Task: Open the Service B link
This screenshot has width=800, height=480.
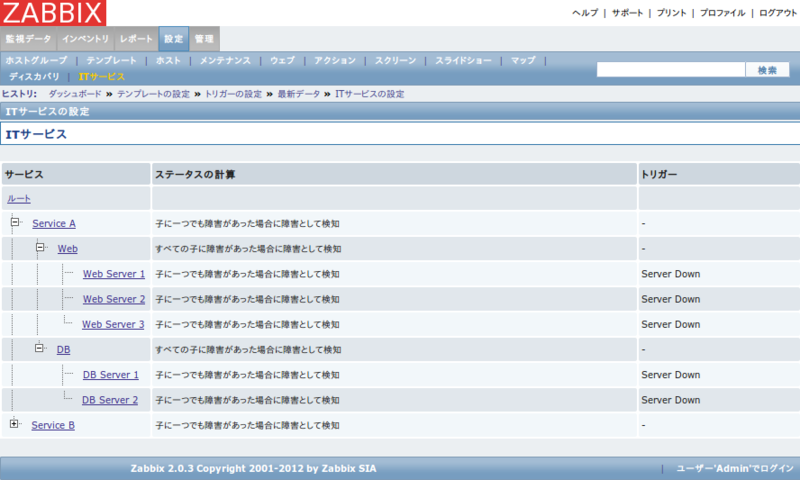Action: tap(53, 425)
